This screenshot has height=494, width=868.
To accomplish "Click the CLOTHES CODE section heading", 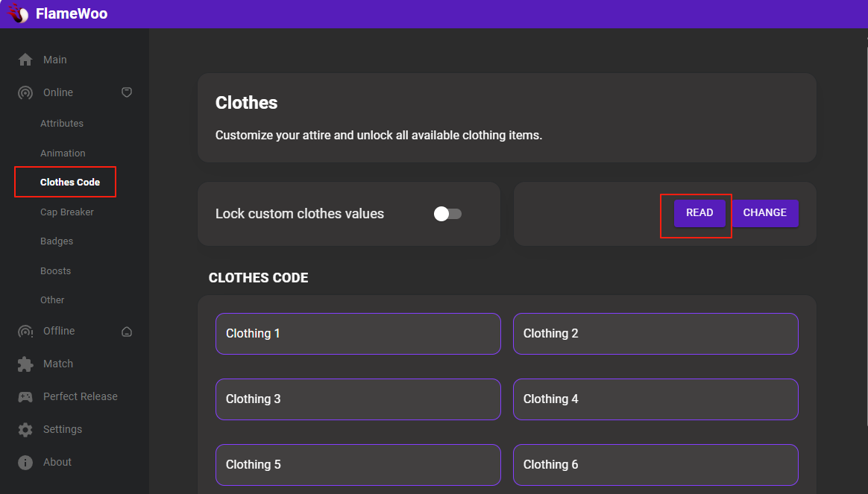I will [x=258, y=278].
